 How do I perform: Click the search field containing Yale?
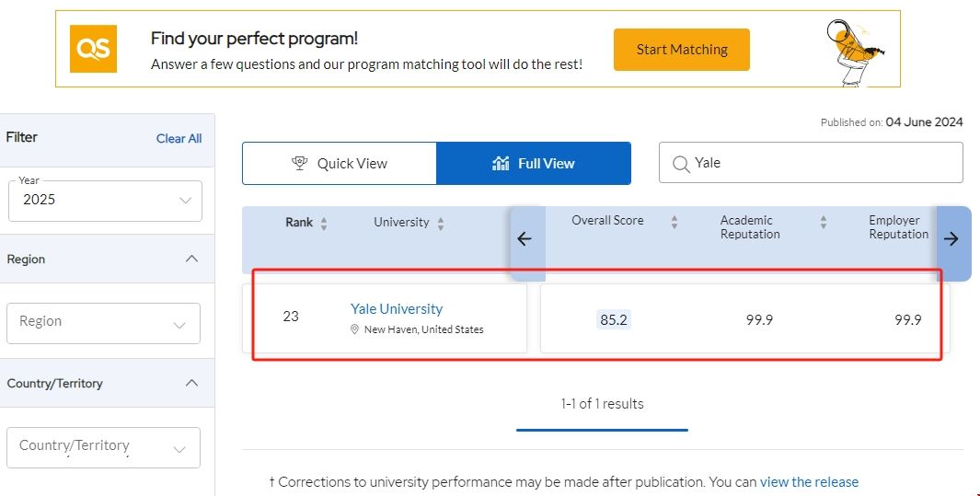pos(819,163)
